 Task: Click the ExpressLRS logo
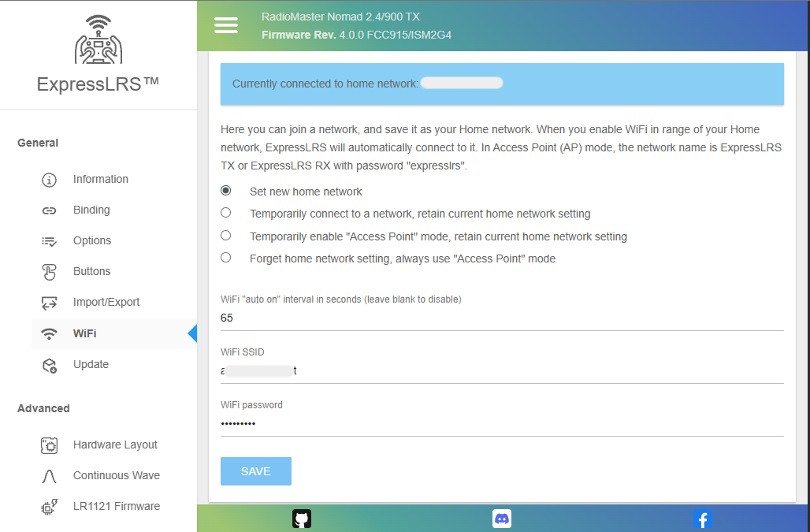point(98,39)
